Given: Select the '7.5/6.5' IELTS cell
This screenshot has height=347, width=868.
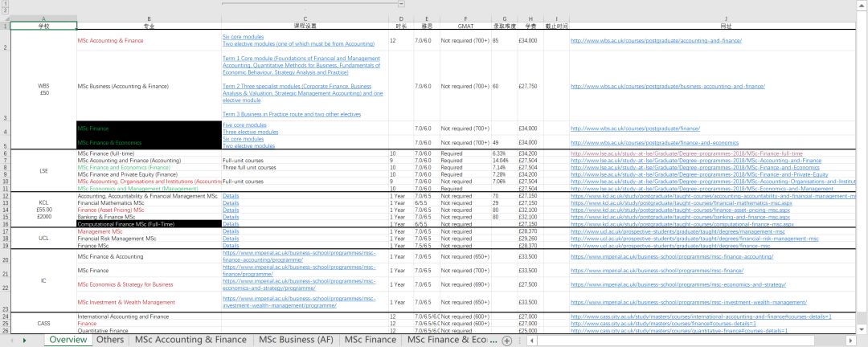Looking at the screenshot, I should click(427, 245).
